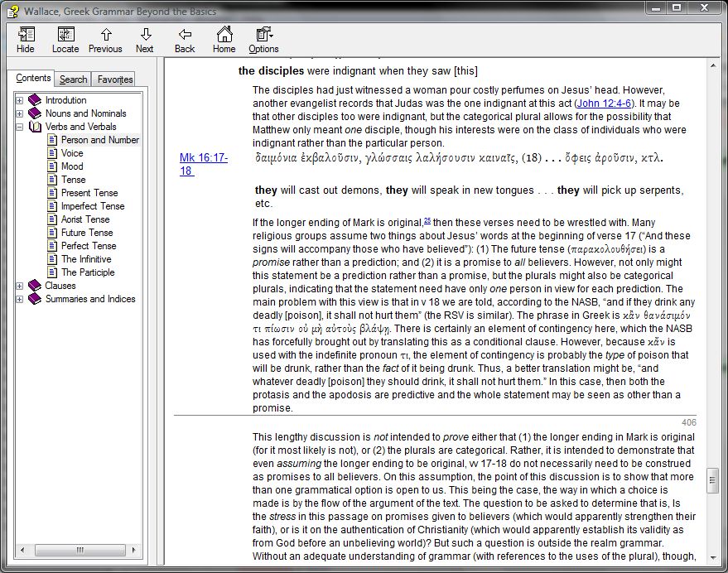This screenshot has height=573, width=728.
Task: Switch to the Search tab
Action: 73,79
